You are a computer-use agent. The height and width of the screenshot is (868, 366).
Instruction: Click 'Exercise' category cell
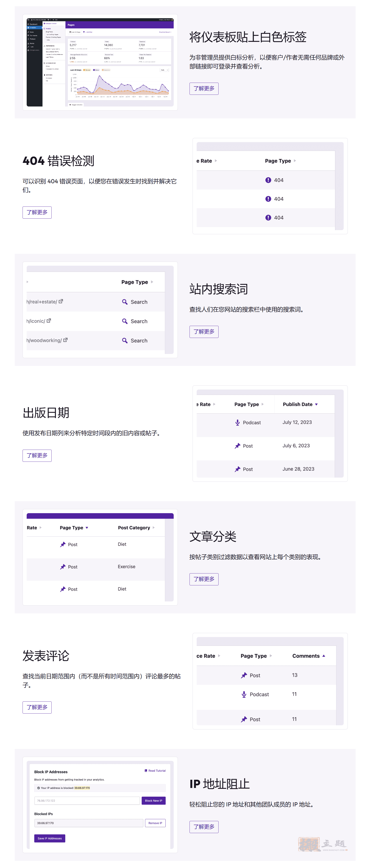(x=127, y=567)
